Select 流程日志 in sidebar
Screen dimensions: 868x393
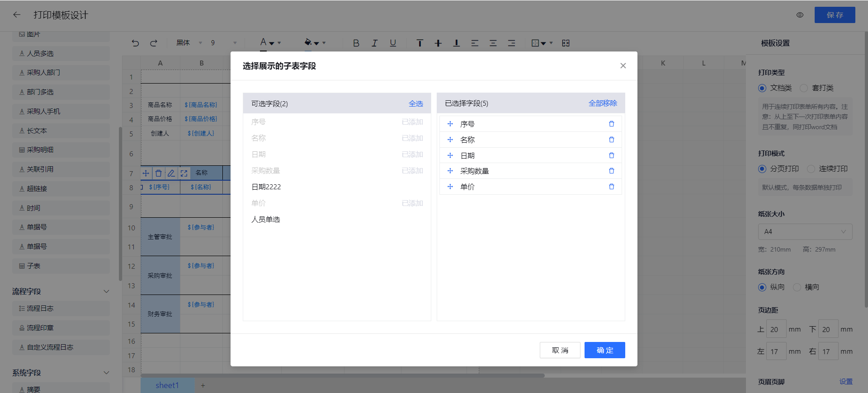(x=61, y=309)
